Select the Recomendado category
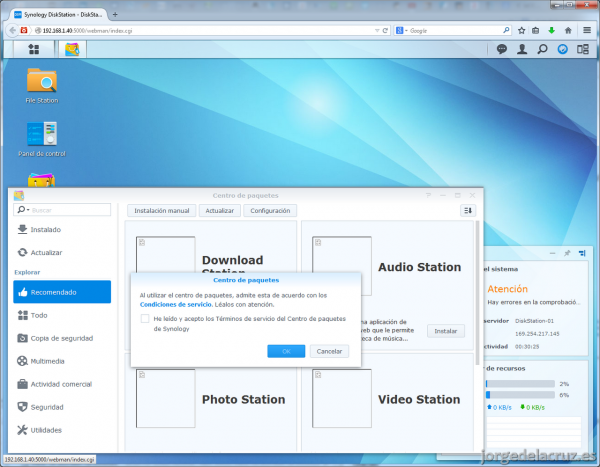 pos(62,292)
